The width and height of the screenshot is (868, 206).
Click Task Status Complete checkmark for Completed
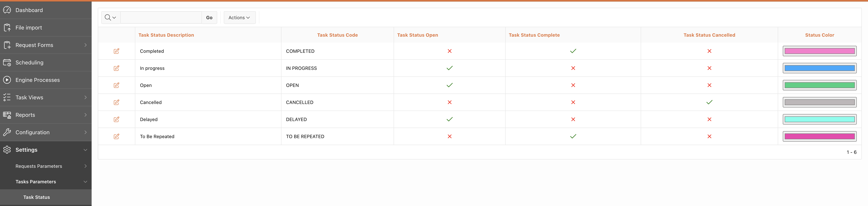(x=573, y=51)
